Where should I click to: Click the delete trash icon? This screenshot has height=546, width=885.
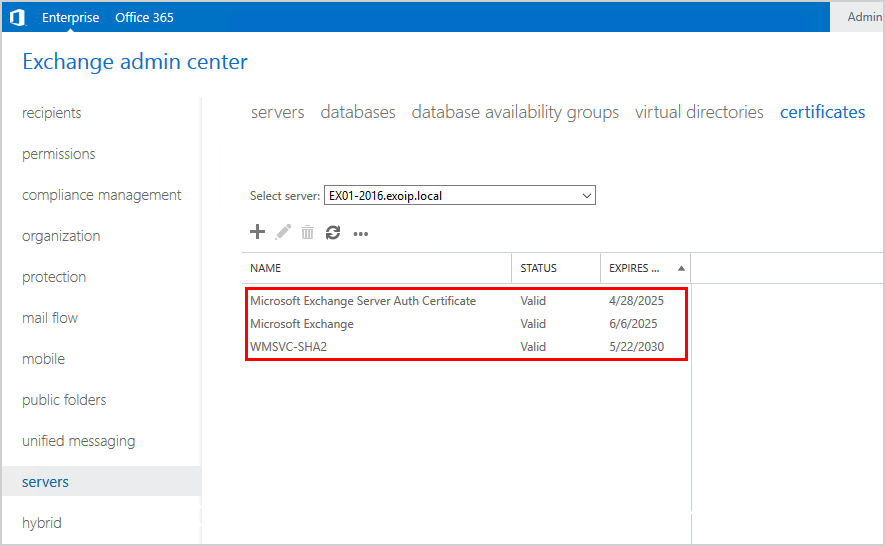tap(307, 232)
